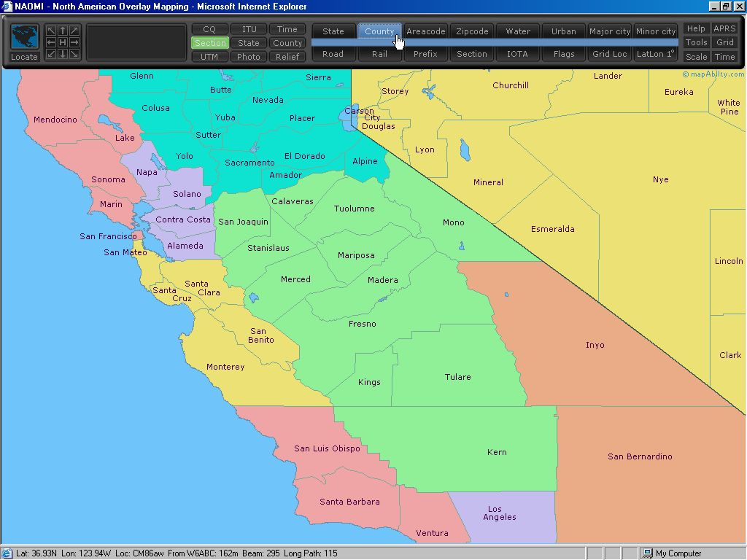Image resolution: width=747 pixels, height=560 pixels.
Task: Open Time menu below Grid
Action: point(724,57)
